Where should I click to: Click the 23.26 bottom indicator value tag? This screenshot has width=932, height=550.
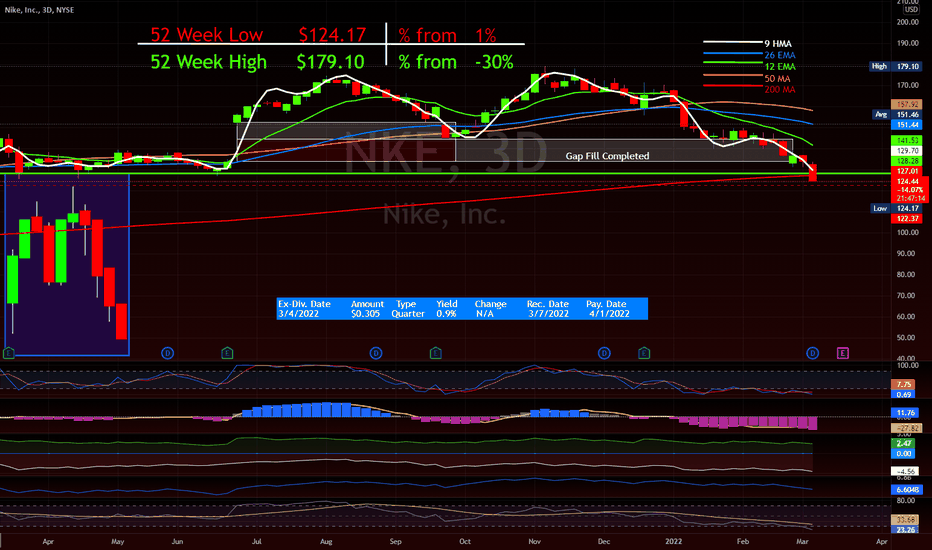905,530
